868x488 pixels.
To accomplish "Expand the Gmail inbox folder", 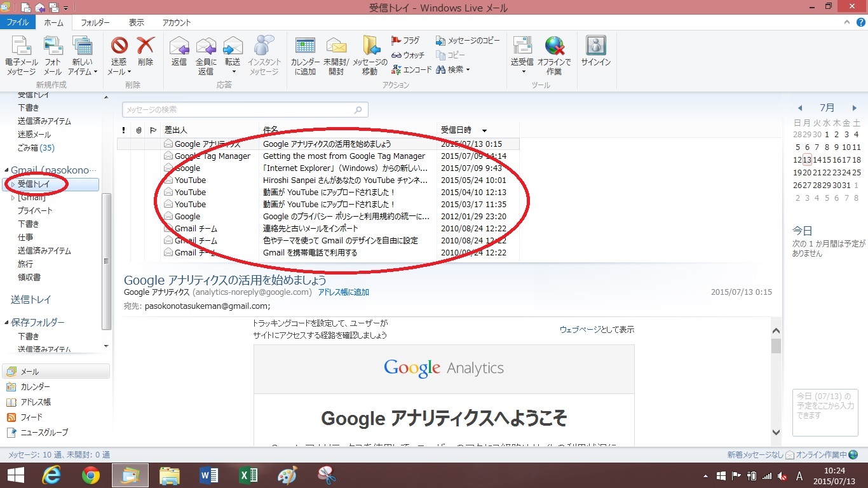I will pos(13,184).
